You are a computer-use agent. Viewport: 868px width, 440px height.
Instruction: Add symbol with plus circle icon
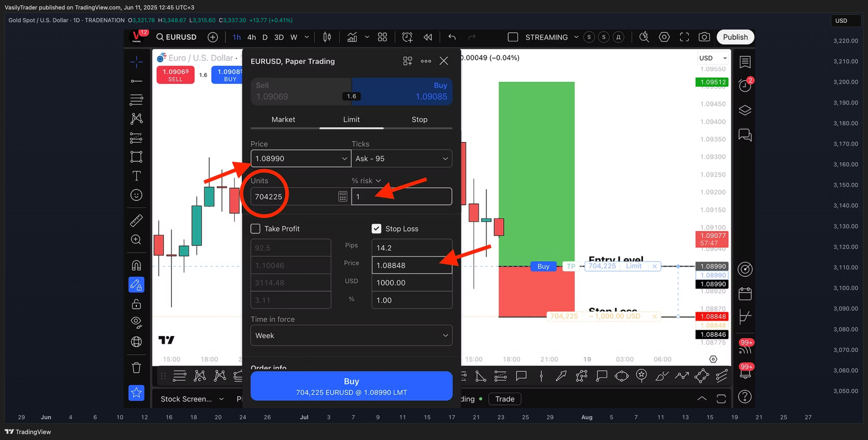click(213, 37)
